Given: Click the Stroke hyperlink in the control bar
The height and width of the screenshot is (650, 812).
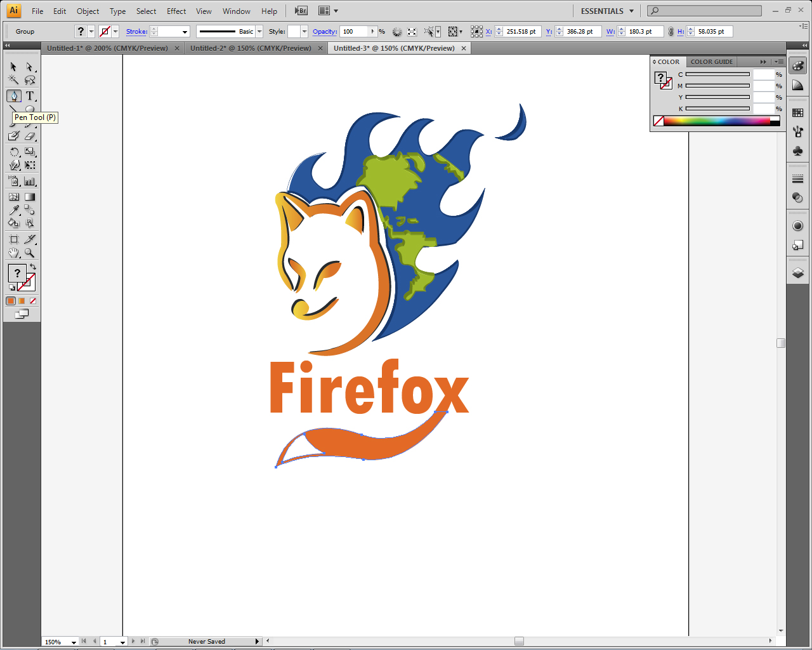Looking at the screenshot, I should (x=136, y=31).
